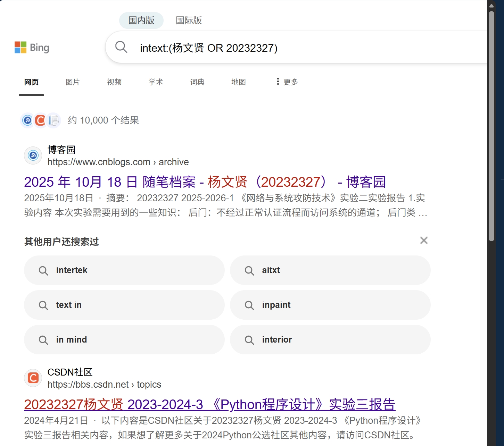504x446 pixels.
Task: Click the magnifier search icon
Action: coord(121,47)
